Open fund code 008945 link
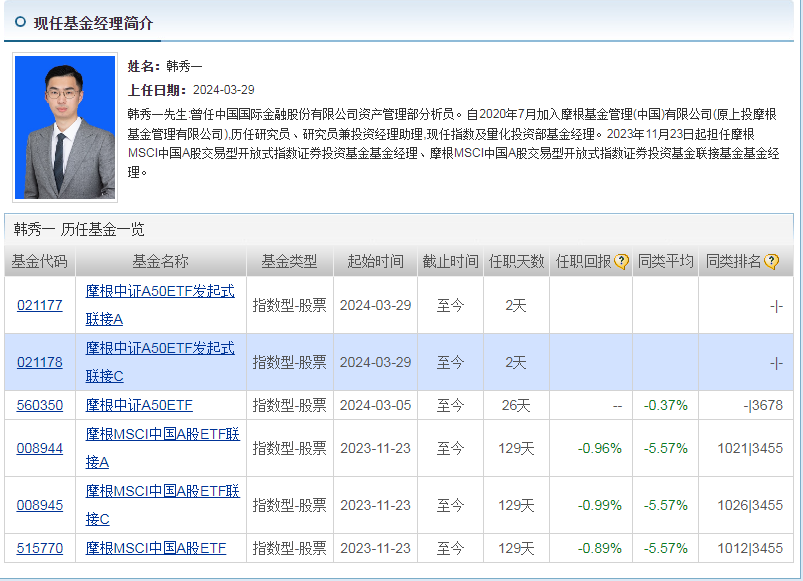This screenshot has height=581, width=803. tap(39, 505)
